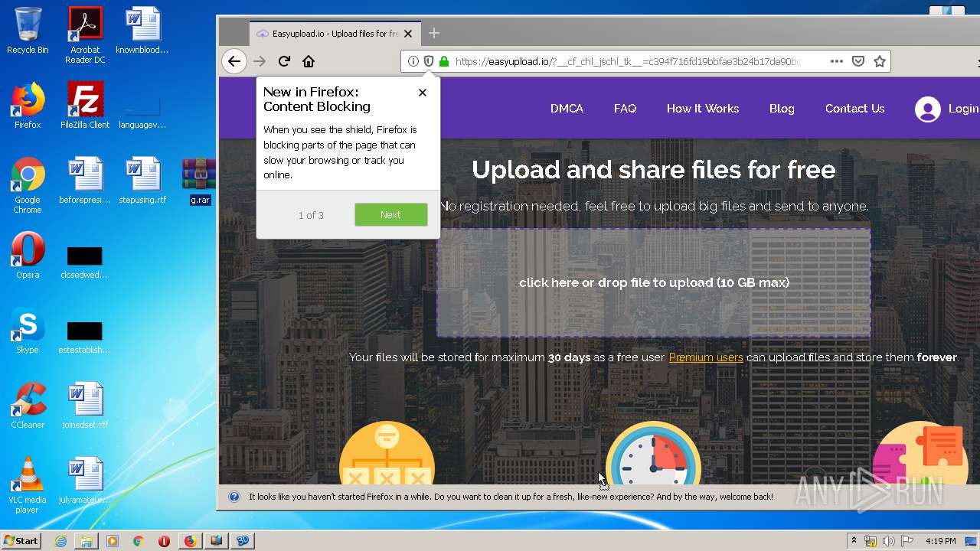Open CCleaner desktop shortcut
Image resolution: width=980 pixels, height=551 pixels.
[x=28, y=406]
